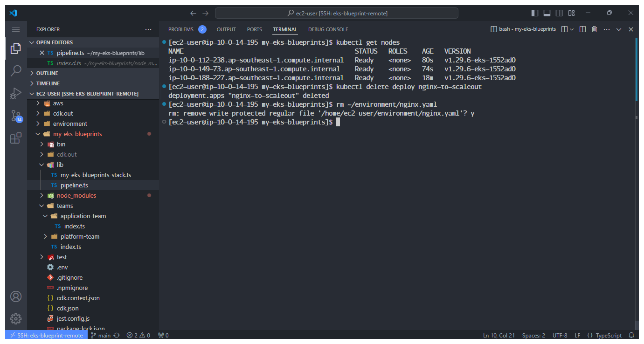Toggle panel visibility layout button

click(x=547, y=13)
